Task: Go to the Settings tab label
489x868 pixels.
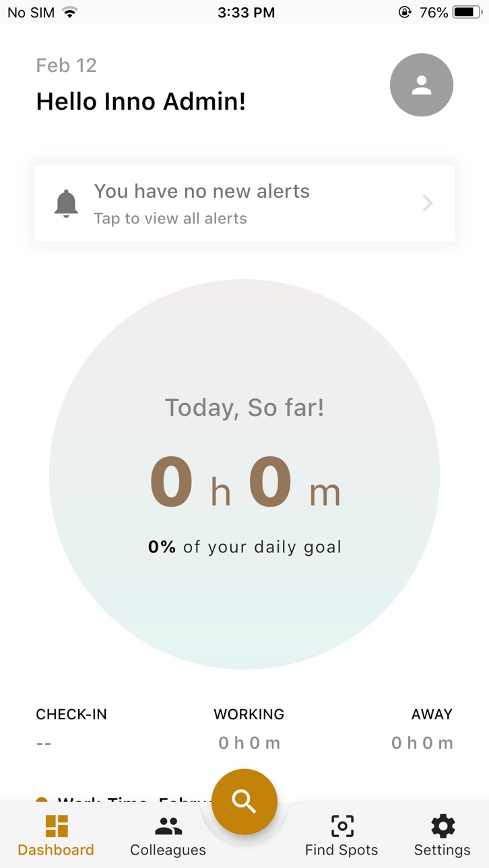Action: 443,850
